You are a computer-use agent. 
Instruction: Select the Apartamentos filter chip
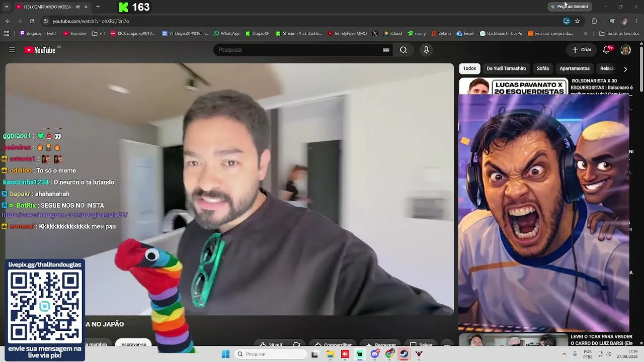(x=575, y=68)
